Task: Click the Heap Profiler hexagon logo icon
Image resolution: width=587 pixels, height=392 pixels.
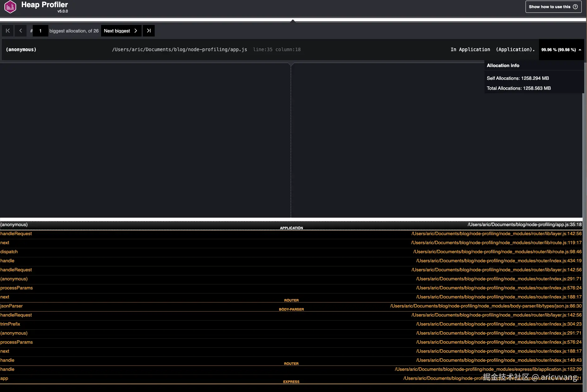Action: click(10, 6)
